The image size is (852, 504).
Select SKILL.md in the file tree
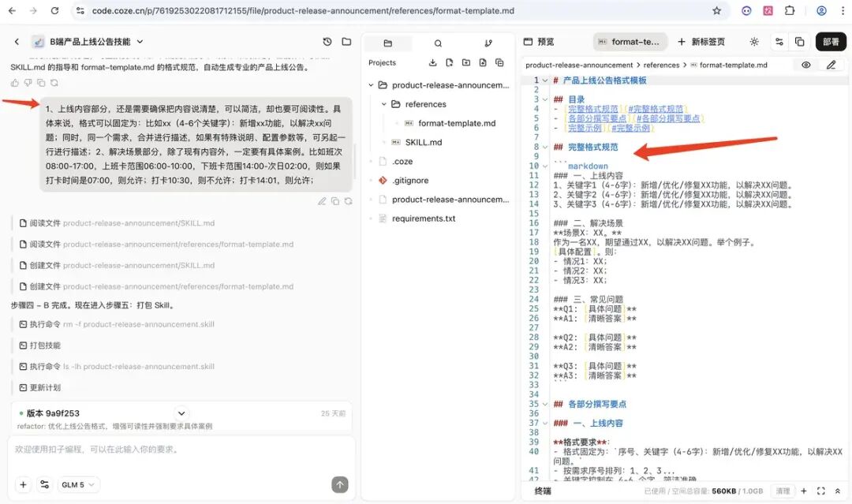(x=424, y=142)
